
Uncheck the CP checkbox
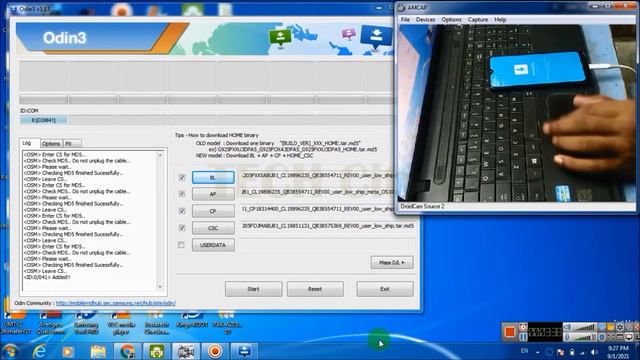click(182, 211)
